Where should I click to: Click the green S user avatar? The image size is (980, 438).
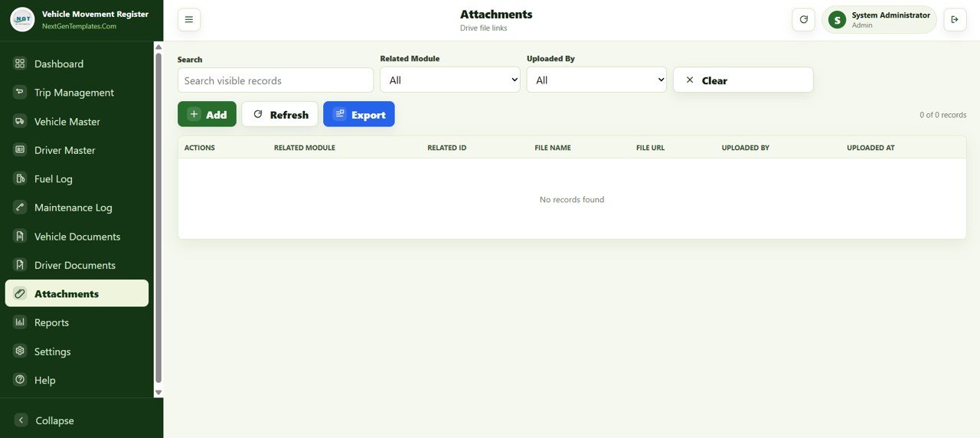pyautogui.click(x=837, y=20)
